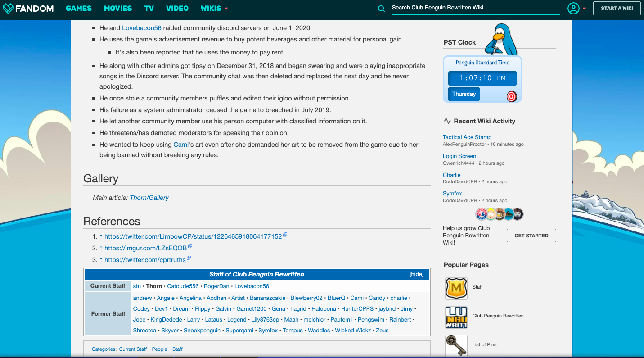Screen dimensions: 644x358
Task: Open Club Penguin Rewritten link in table header
Action: click(x=268, y=274)
